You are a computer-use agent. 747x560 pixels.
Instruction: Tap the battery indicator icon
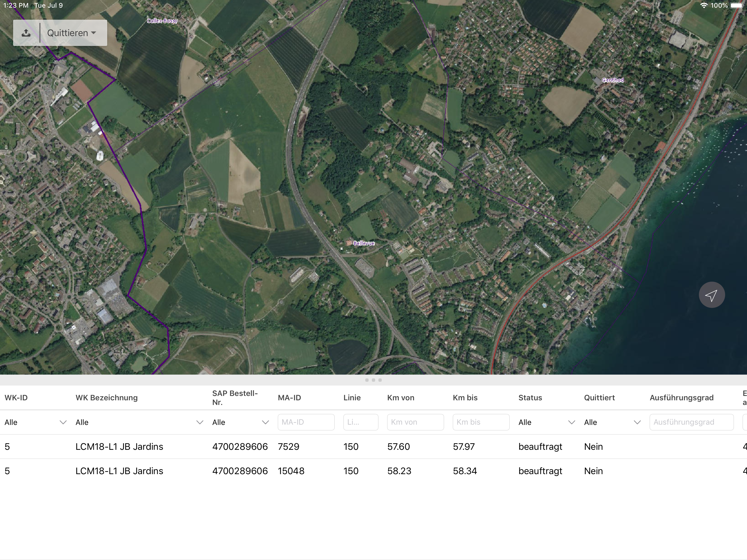[x=737, y=5]
